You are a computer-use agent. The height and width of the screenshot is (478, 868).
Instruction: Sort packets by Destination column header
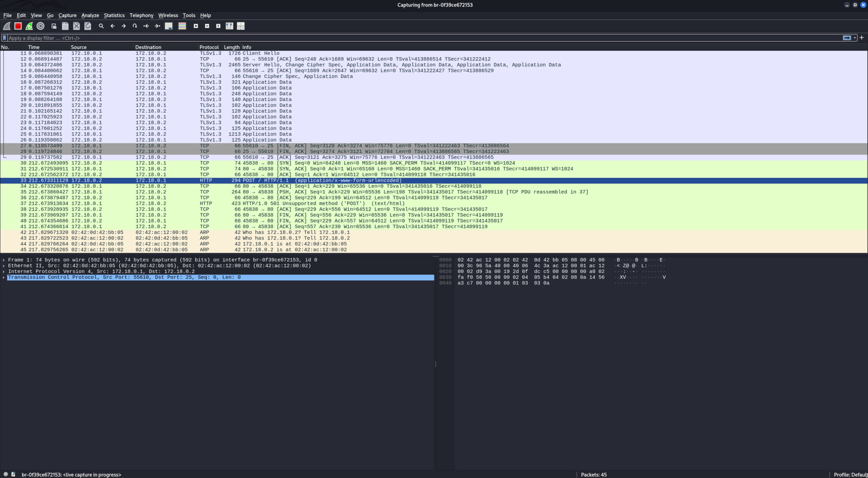[x=166, y=47]
